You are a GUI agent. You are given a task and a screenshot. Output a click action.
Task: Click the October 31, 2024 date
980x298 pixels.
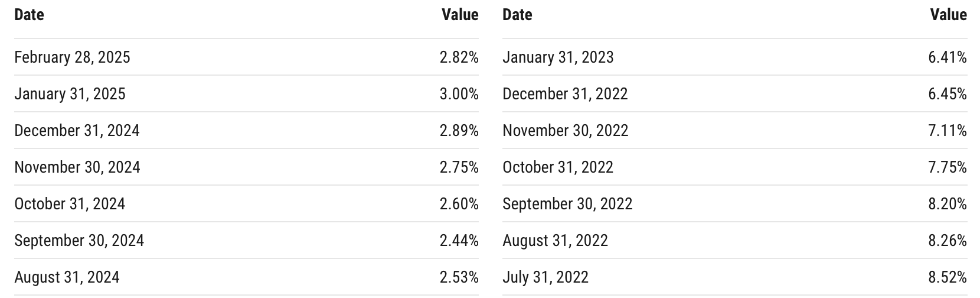(70, 204)
